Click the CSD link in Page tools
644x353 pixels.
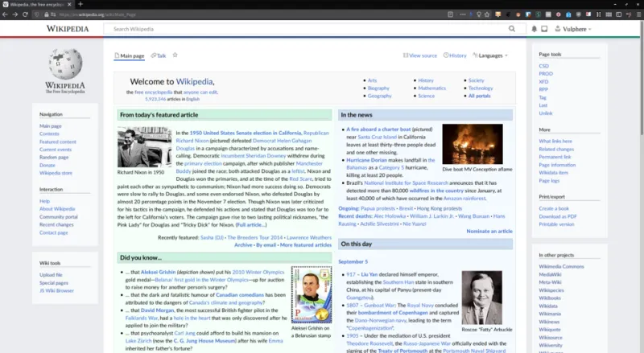tap(544, 66)
